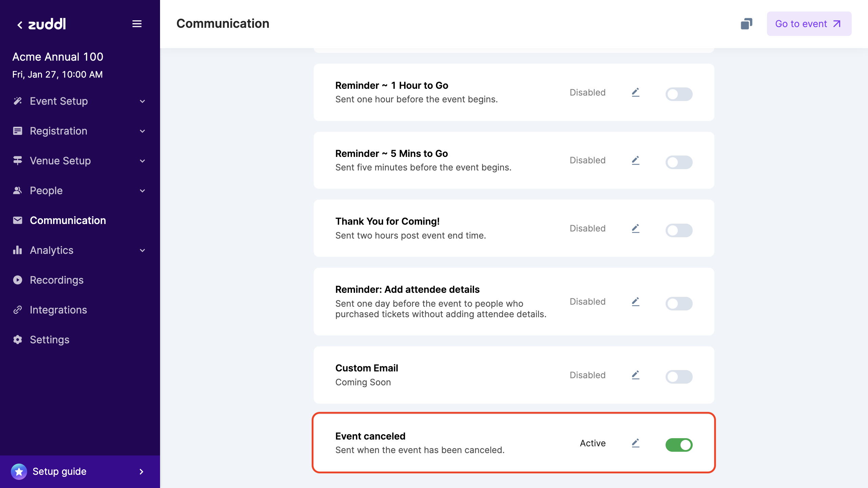Screen dimensions: 868x488
Task: Enable the Thank You for Coming toggle
Action: click(679, 230)
